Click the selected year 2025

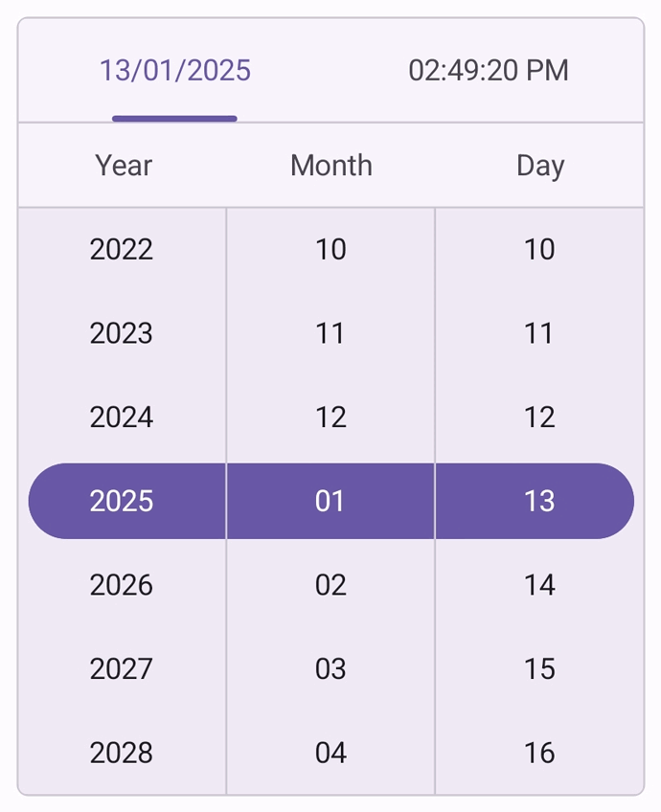pos(122,501)
